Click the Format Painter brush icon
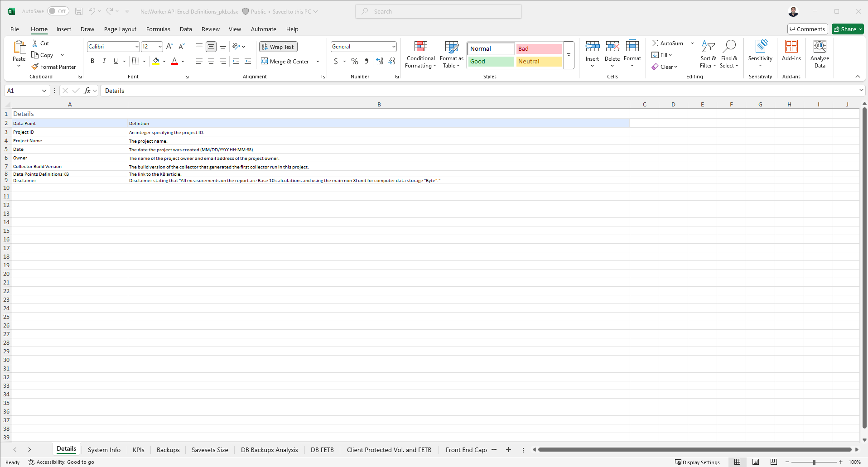 [35, 67]
